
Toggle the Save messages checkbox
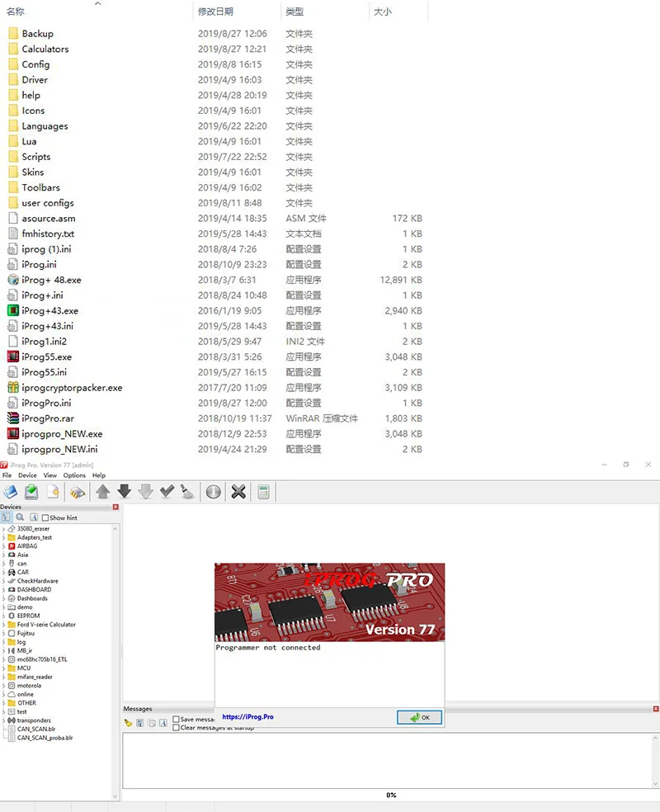point(176,719)
